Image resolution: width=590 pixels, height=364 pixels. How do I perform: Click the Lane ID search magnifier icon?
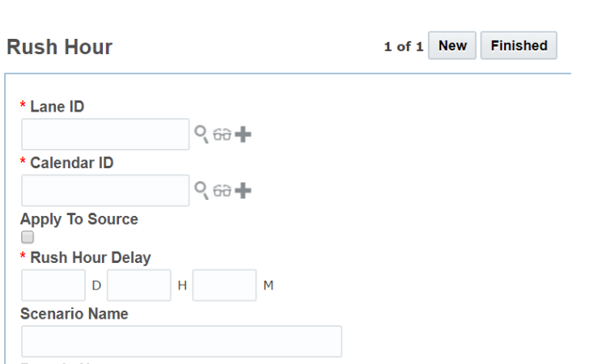(x=202, y=134)
